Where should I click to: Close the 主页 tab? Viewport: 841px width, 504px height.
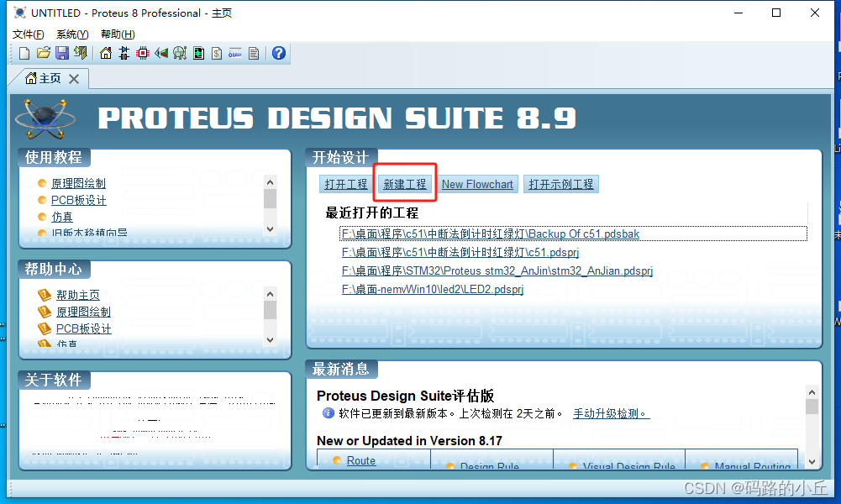(x=74, y=79)
